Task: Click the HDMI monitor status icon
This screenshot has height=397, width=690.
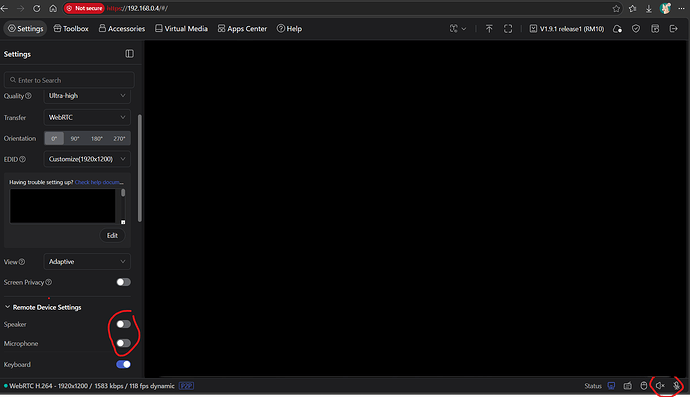Action: [x=611, y=386]
